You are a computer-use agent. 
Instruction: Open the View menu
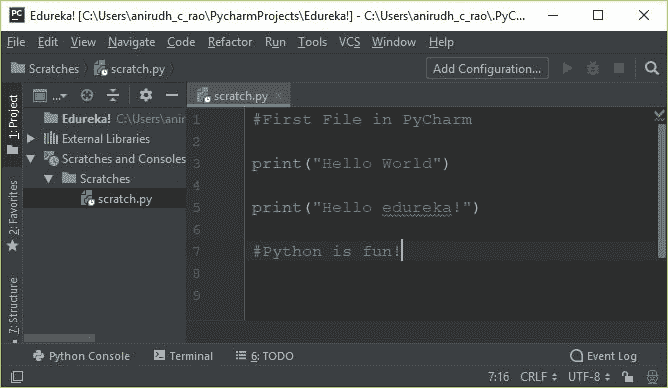(83, 42)
